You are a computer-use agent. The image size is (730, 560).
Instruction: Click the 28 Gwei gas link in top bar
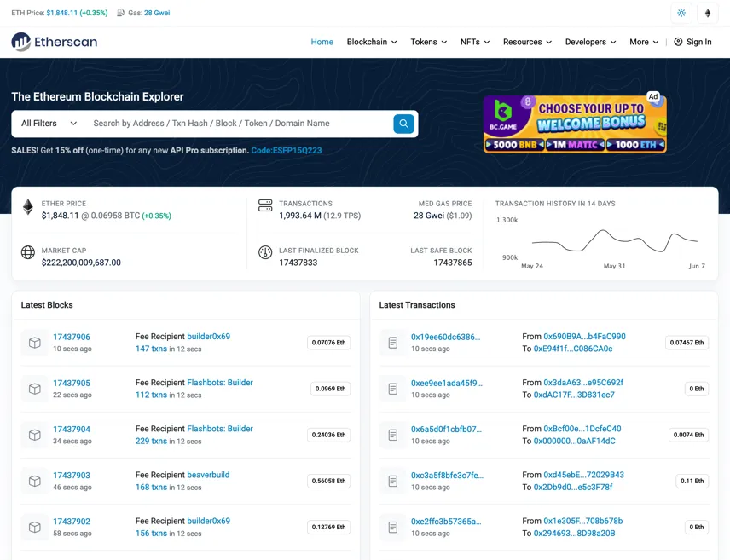(157, 13)
